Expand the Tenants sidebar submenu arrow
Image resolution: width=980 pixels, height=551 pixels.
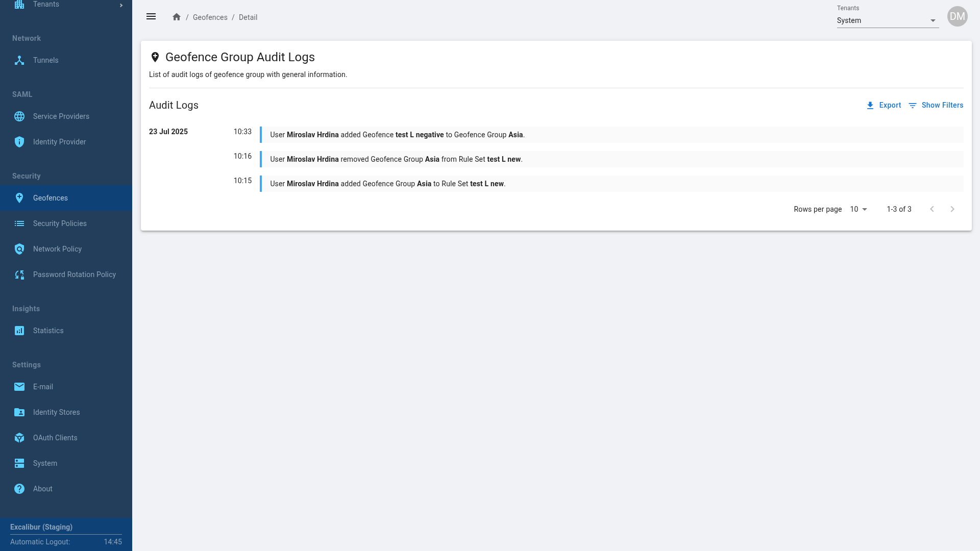click(x=121, y=5)
